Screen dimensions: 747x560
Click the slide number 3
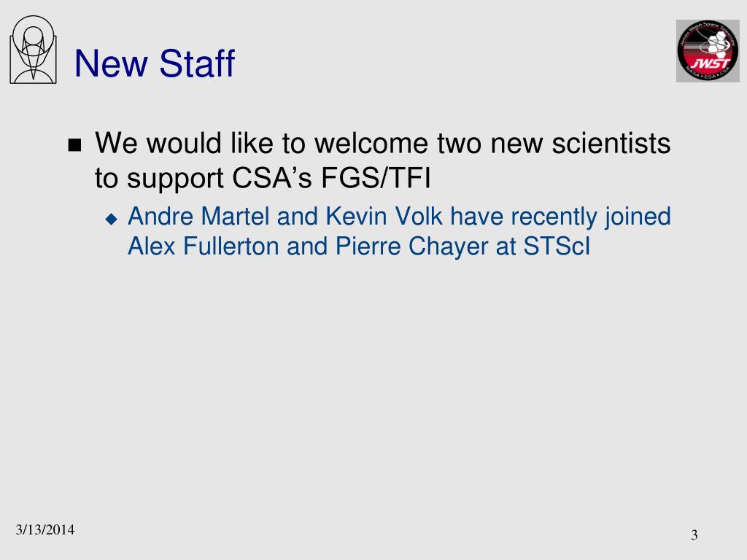click(694, 534)
